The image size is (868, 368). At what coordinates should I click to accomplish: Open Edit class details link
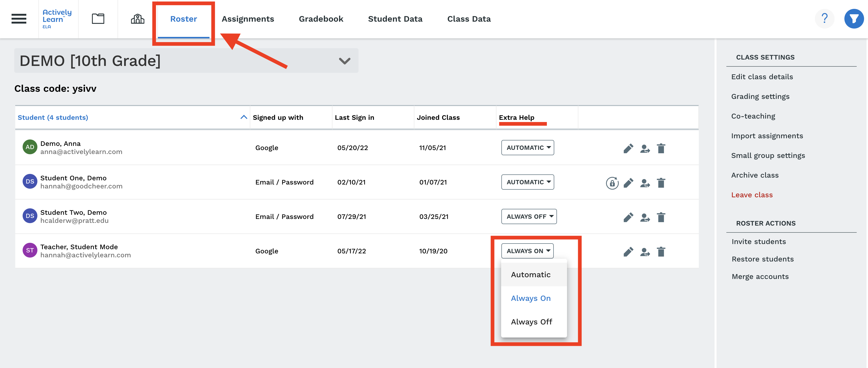(762, 77)
